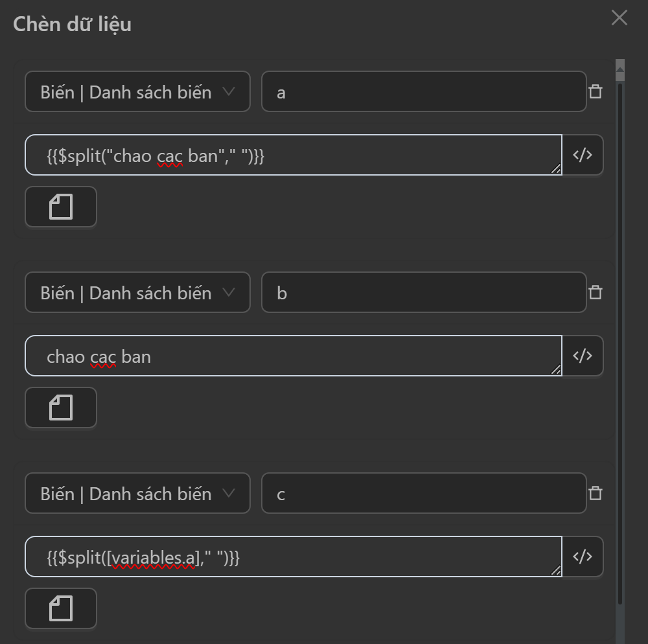
Task: Click file icon button under variable a
Action: coord(61,207)
